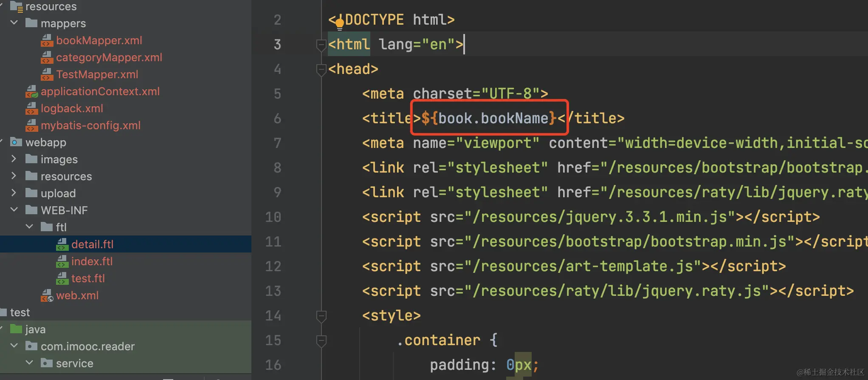868x380 pixels.
Task: Select test.ftl in the project tree
Action: (88, 278)
